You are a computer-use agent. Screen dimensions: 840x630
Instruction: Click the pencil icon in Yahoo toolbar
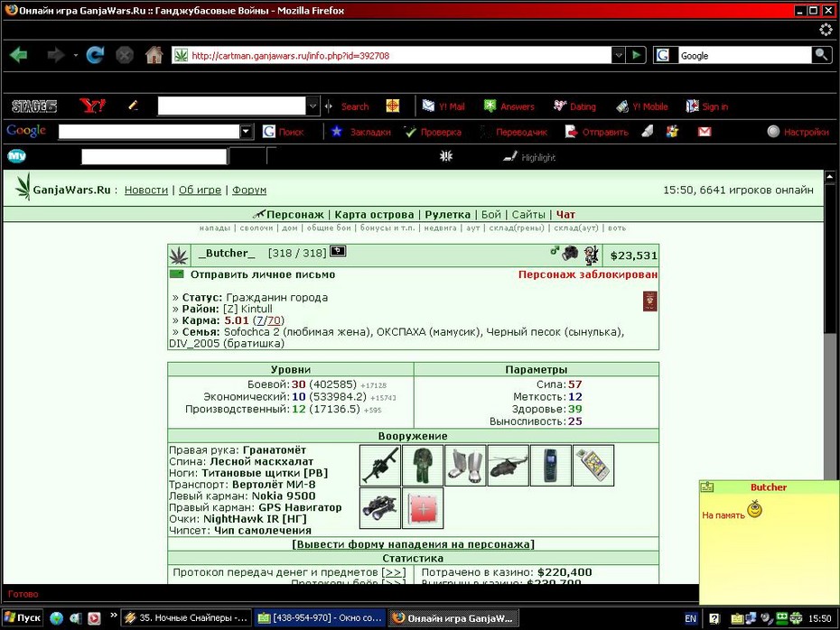(x=134, y=106)
